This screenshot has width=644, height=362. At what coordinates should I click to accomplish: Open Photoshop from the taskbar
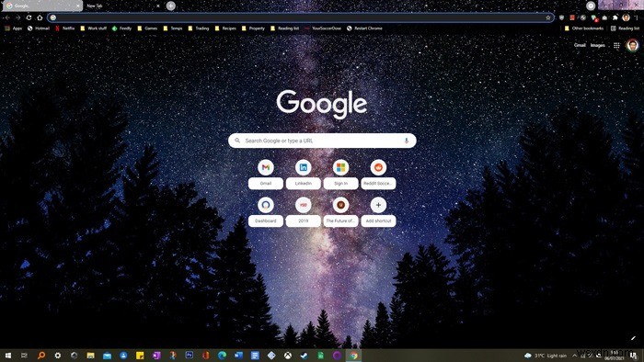tap(190, 355)
